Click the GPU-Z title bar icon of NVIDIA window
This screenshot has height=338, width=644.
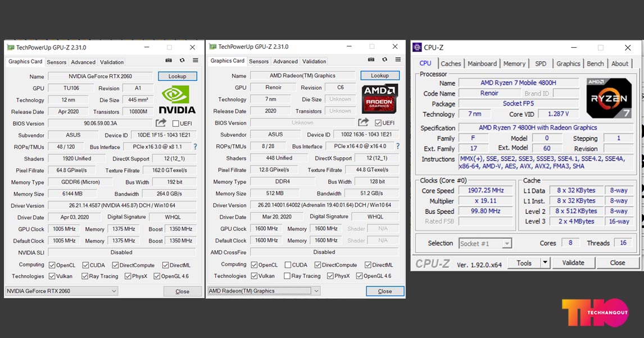pyautogui.click(x=11, y=48)
